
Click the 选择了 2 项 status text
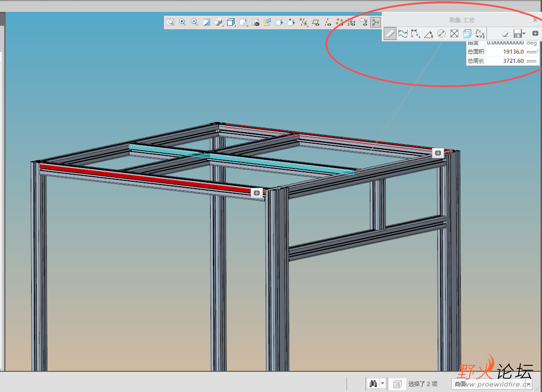coord(423,384)
